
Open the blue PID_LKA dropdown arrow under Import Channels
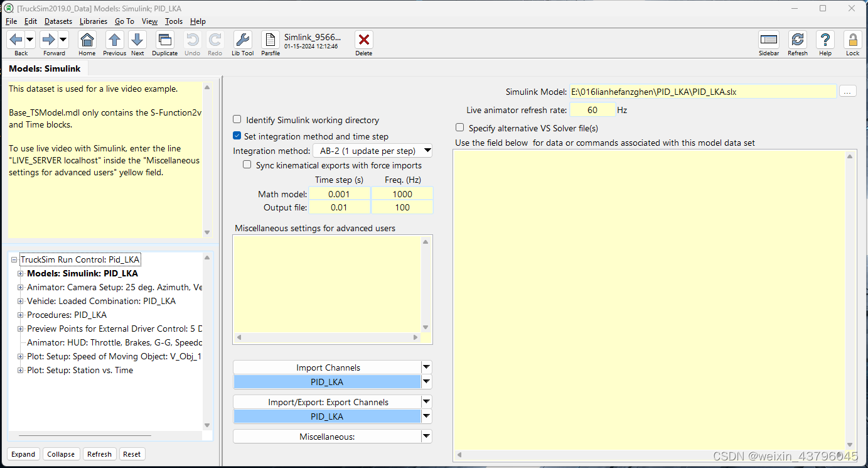[427, 381]
